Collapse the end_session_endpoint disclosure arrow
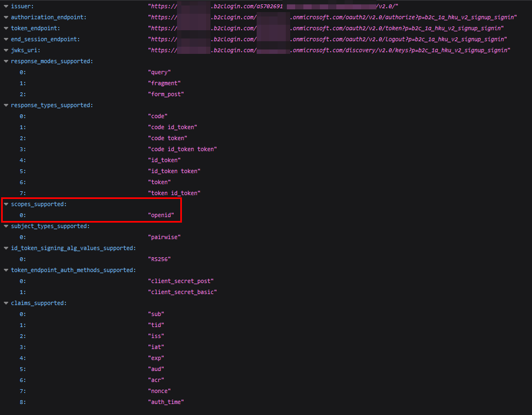Viewport: 532px width, 415px height. click(x=5, y=39)
